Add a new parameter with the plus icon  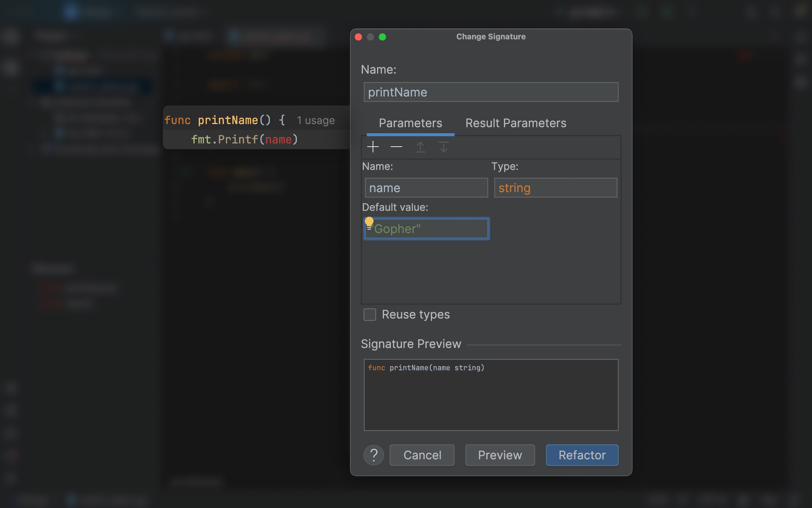tap(373, 147)
